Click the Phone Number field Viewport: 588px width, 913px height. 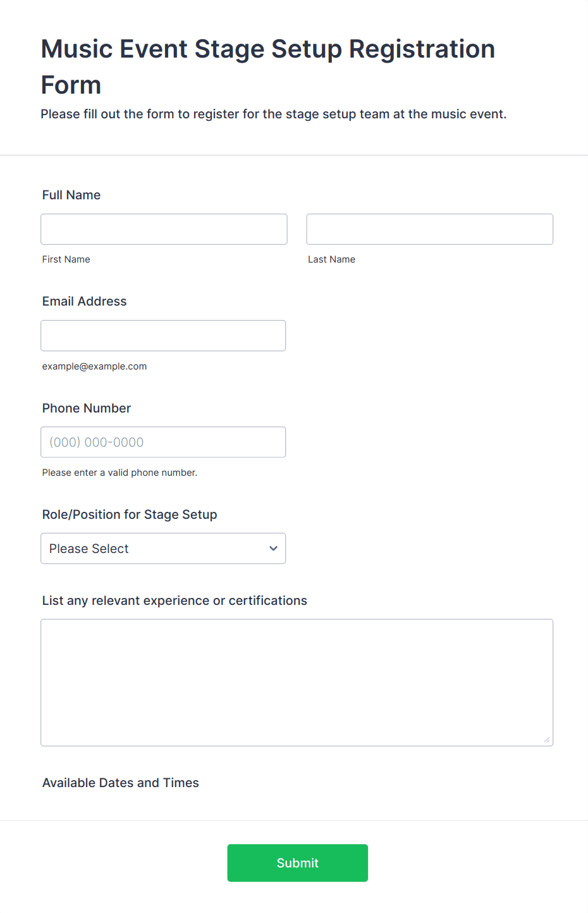(163, 442)
